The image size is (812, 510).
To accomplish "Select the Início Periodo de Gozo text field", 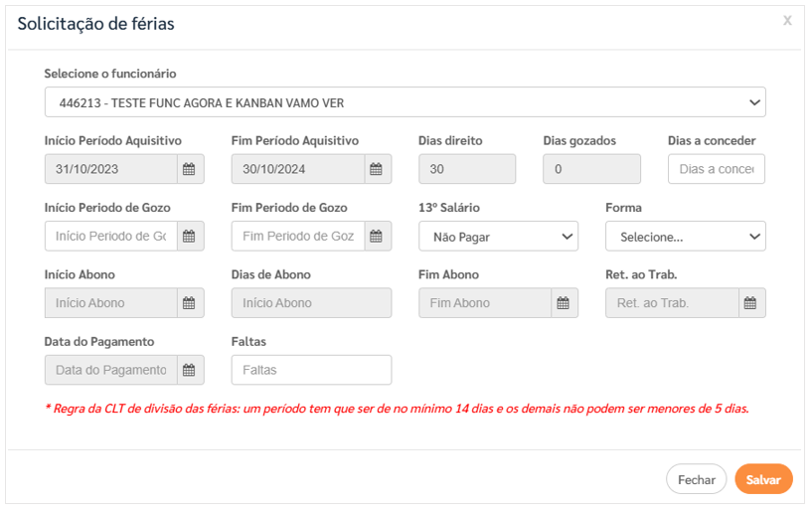I will (111, 236).
